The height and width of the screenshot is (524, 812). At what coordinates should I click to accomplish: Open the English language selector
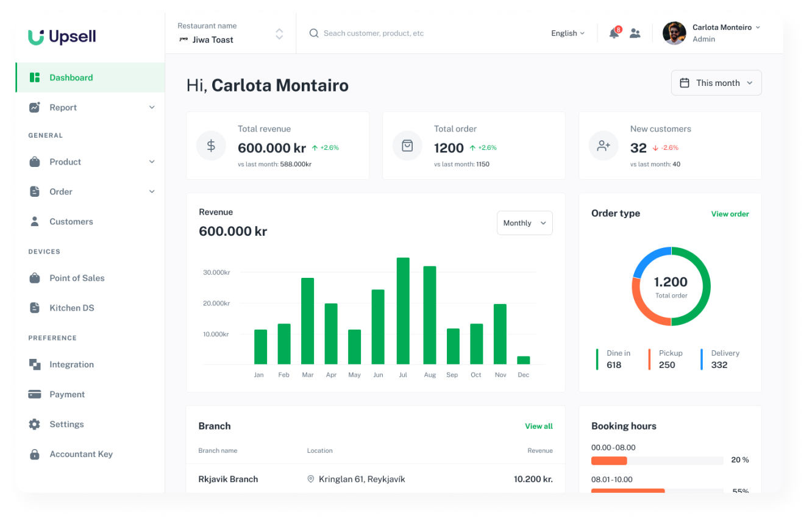click(x=568, y=34)
